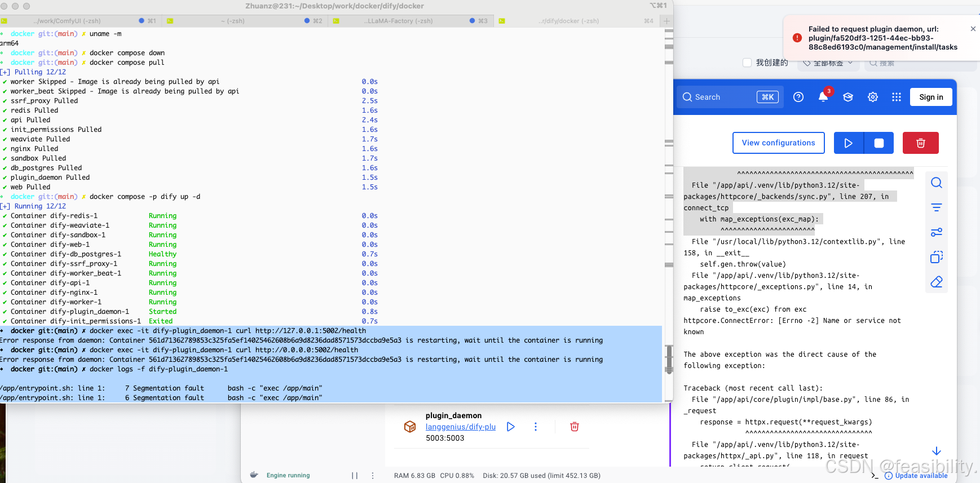Jump to the bottom of logs arrow
This screenshot has width=980, height=483.
pyautogui.click(x=937, y=451)
